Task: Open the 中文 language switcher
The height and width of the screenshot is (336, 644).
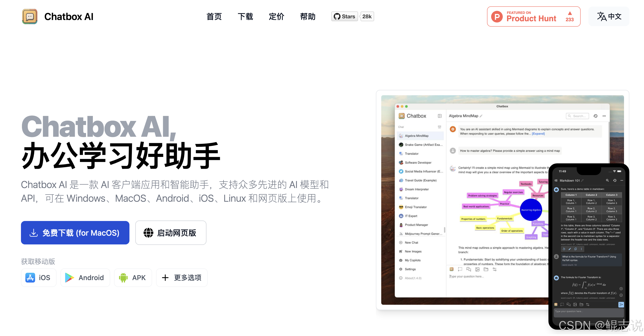Action: pyautogui.click(x=609, y=17)
